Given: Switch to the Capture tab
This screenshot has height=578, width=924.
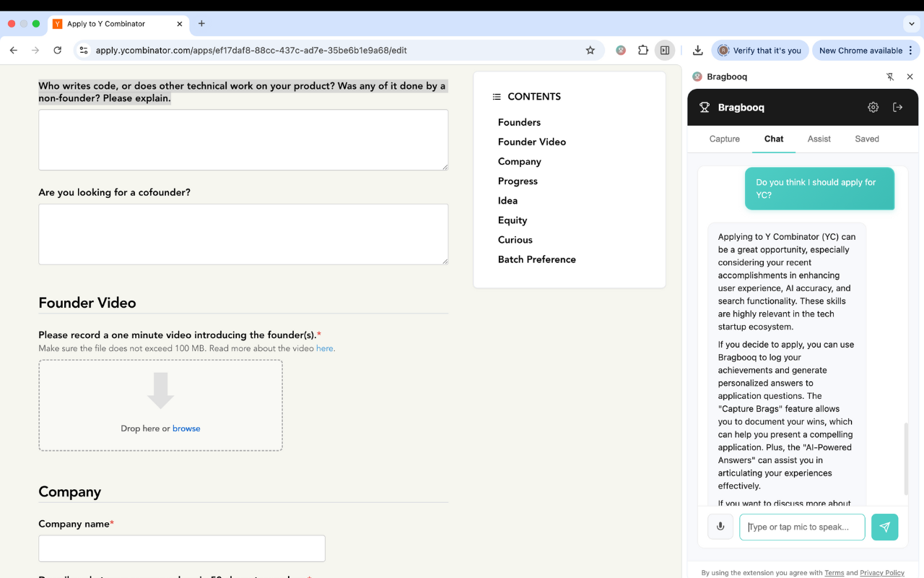Looking at the screenshot, I should [725, 139].
